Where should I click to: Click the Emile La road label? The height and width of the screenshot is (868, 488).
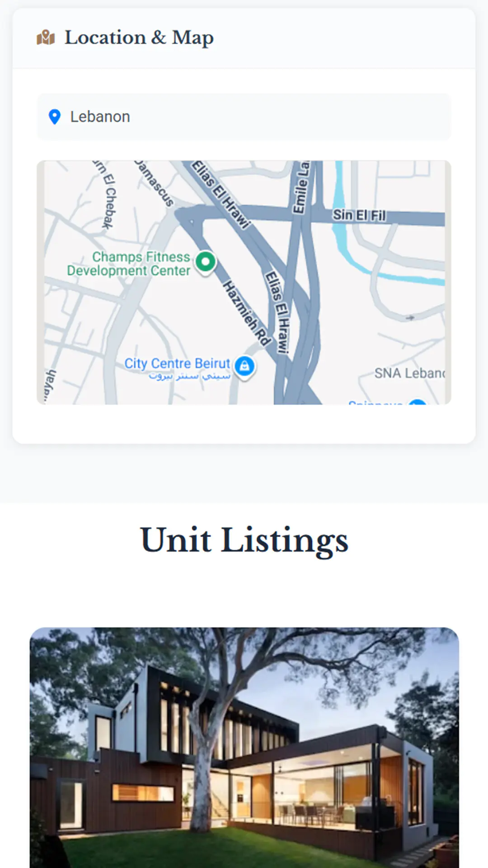301,187
